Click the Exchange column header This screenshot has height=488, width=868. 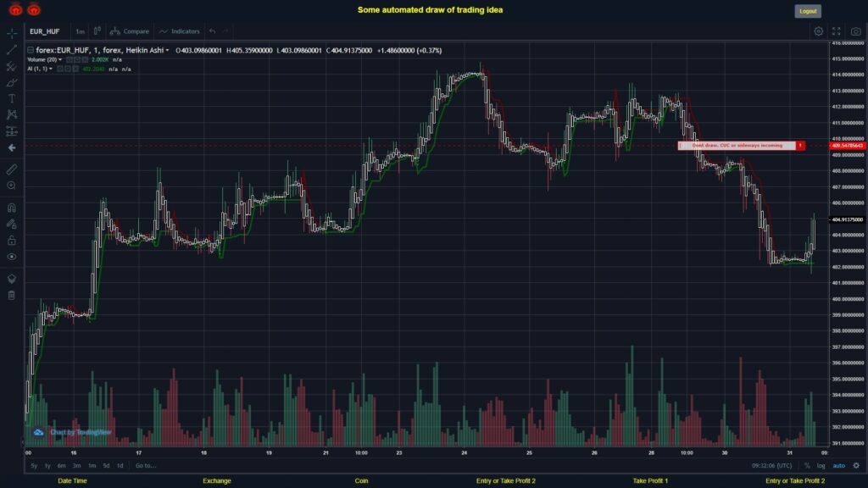(216, 481)
